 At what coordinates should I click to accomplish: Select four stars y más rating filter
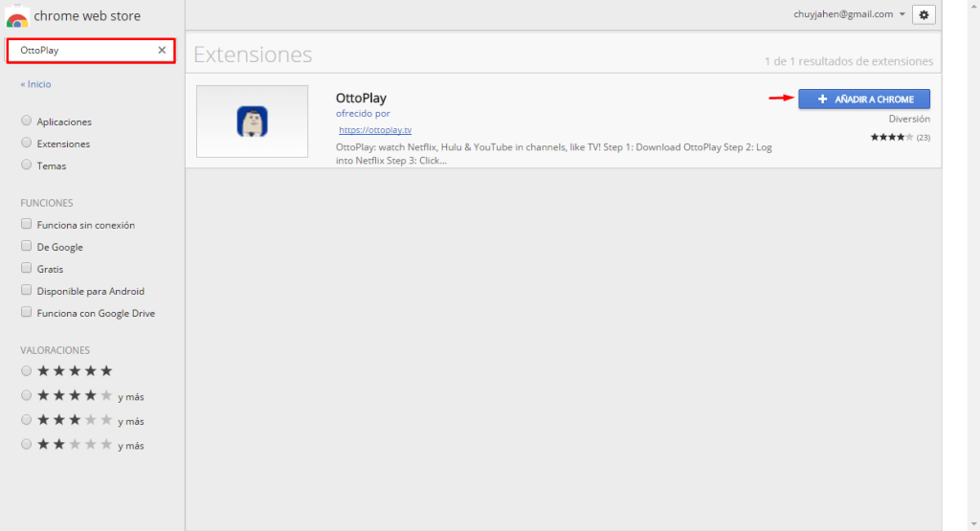point(26,395)
